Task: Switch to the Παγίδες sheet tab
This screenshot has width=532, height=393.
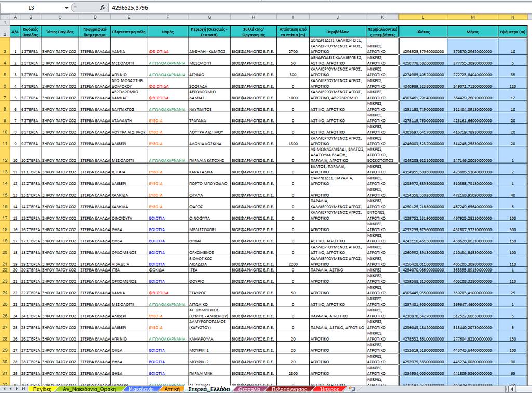Action: click(42, 389)
